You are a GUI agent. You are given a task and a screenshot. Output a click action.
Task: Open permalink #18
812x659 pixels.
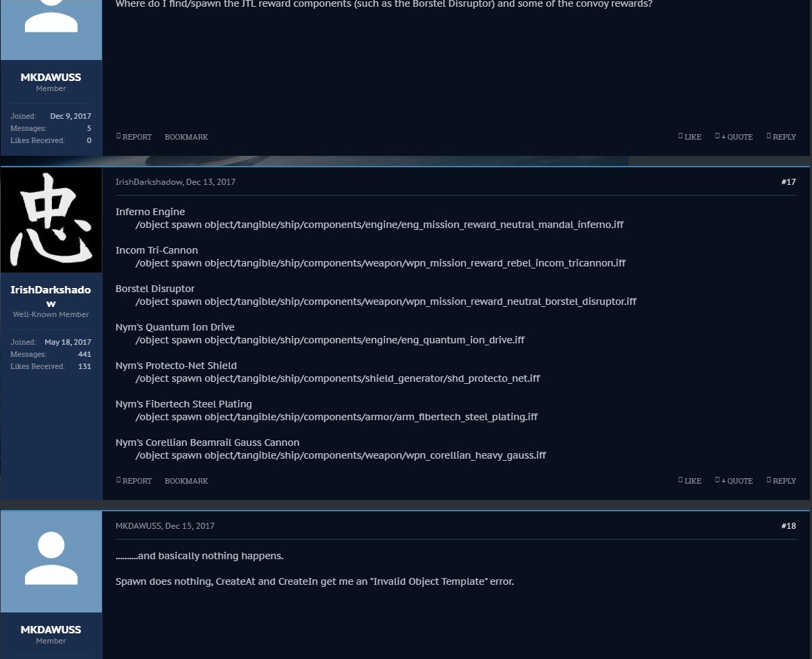(x=788, y=526)
